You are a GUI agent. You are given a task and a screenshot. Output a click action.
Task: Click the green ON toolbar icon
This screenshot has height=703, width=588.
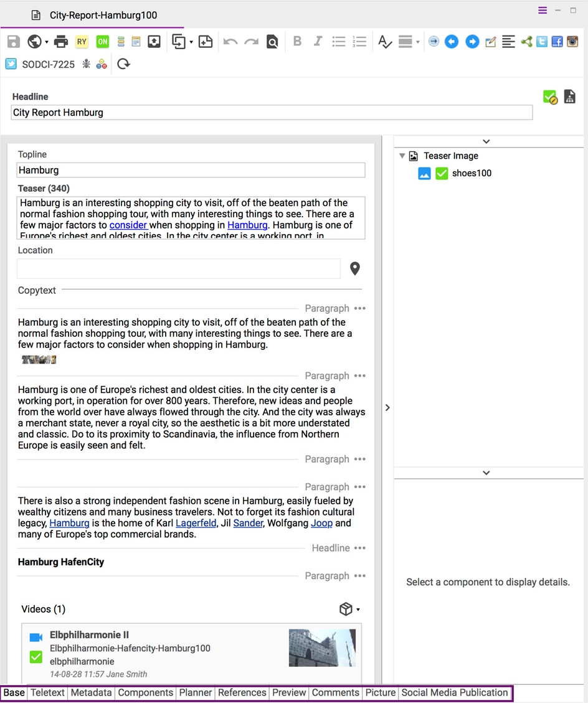tap(102, 42)
